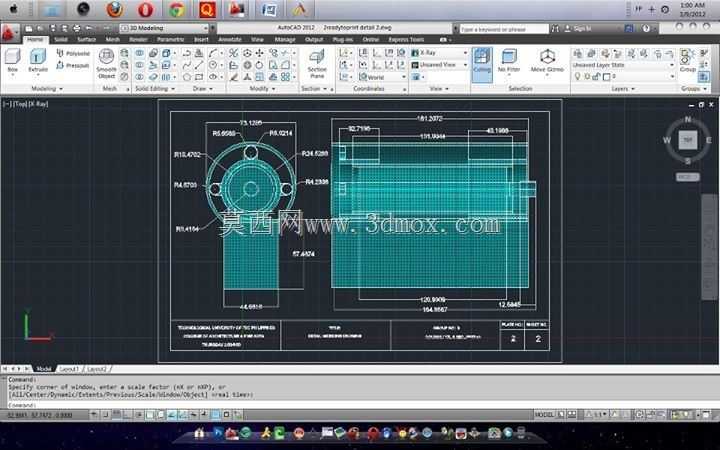Click the No Filter selection tool
Image resolution: width=720 pixels, height=450 pixels.
509,61
